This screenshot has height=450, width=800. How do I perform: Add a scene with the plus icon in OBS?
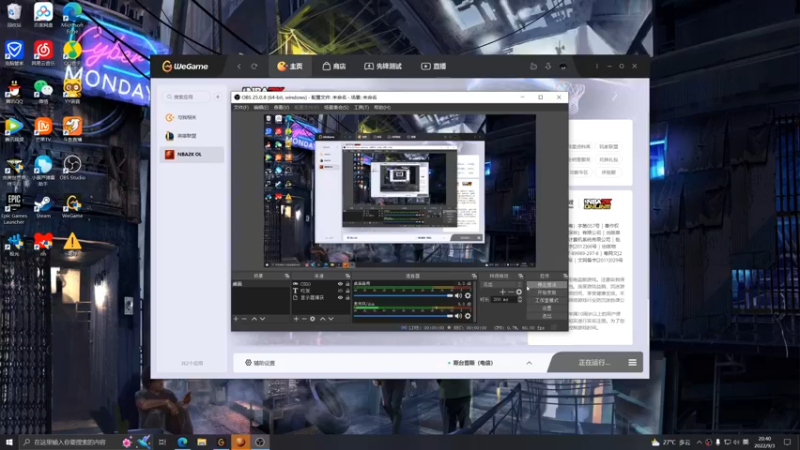(x=236, y=319)
